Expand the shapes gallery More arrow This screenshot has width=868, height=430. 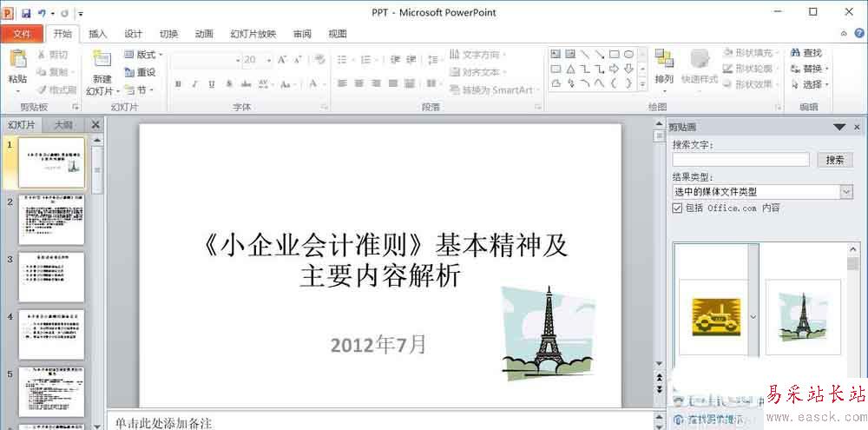click(642, 84)
